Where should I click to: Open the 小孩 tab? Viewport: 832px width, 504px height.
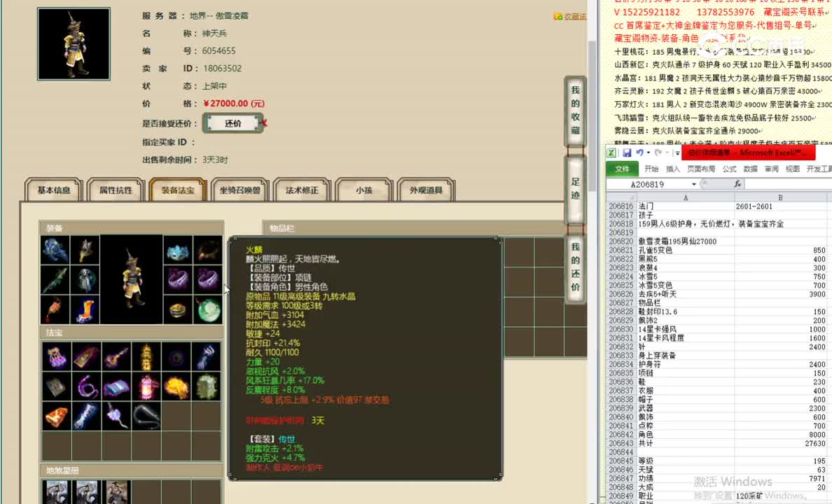(x=364, y=190)
